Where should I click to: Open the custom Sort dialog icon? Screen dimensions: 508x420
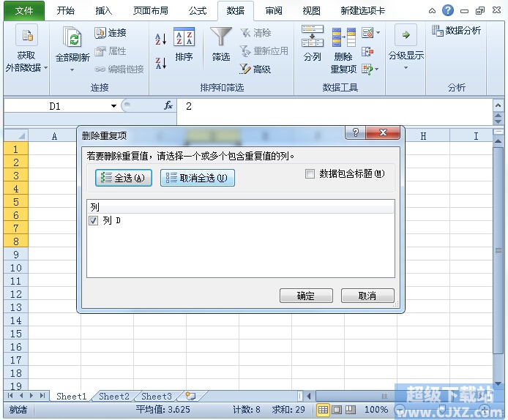point(184,37)
